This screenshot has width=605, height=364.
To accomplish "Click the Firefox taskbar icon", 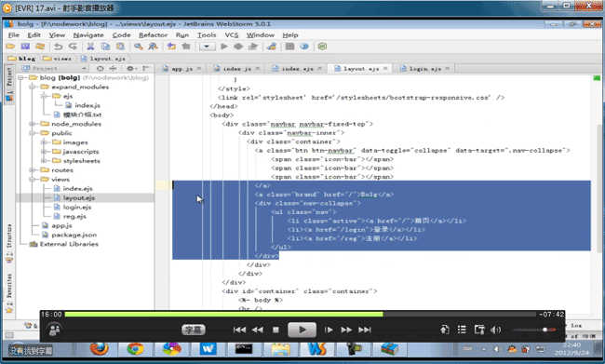I will point(100,349).
